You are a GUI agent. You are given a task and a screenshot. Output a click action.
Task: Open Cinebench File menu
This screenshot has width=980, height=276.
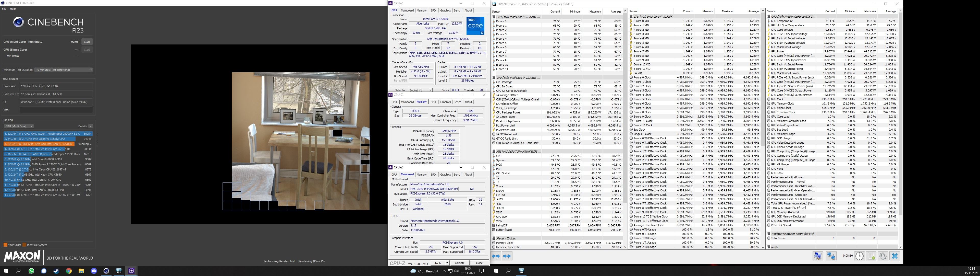coord(4,8)
